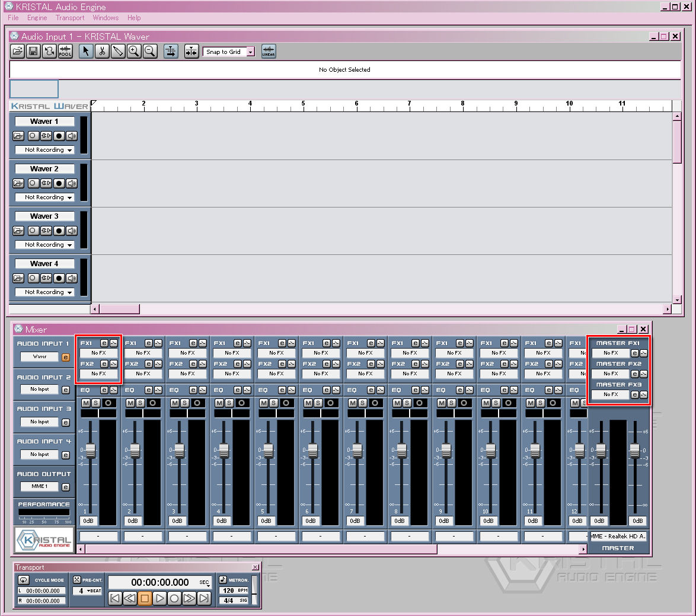Toggle Waver 4 speaker mute button

tap(72, 278)
